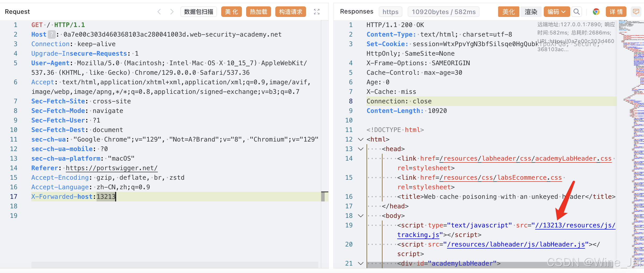The image size is (644, 273).
Task: Click the https tag in Responses
Action: (x=391, y=12)
